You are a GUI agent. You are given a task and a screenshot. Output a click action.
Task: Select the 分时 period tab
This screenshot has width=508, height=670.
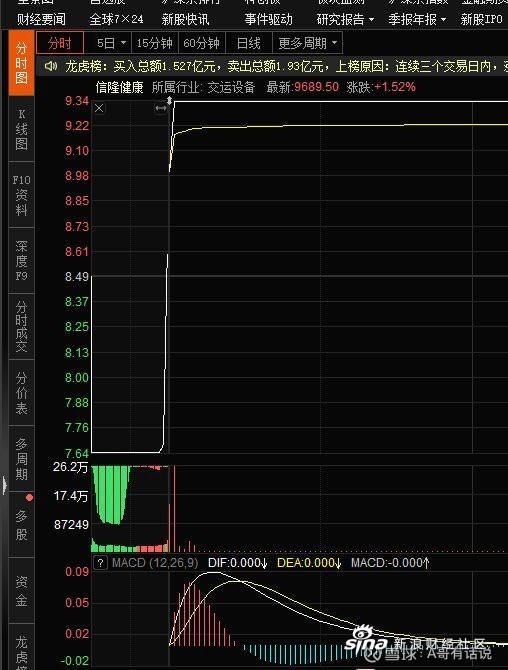click(x=60, y=43)
